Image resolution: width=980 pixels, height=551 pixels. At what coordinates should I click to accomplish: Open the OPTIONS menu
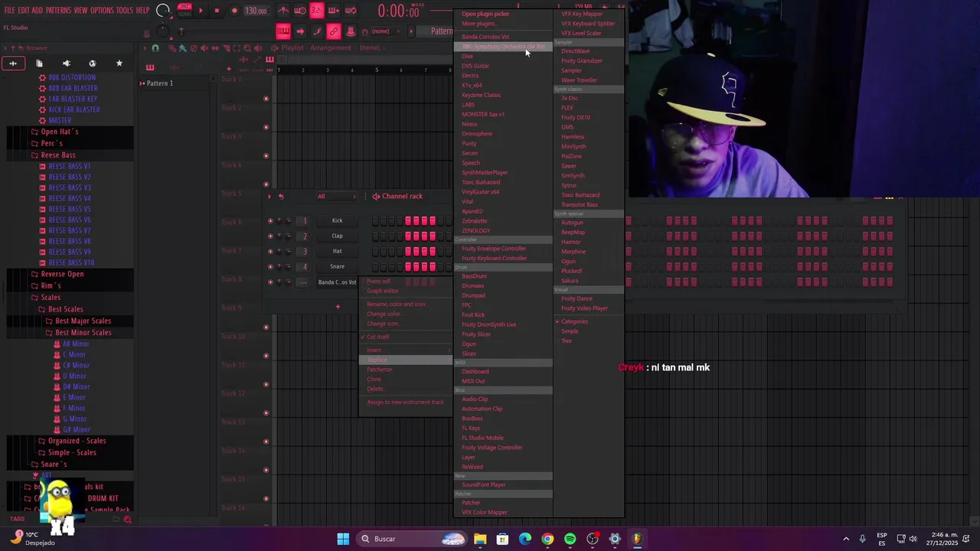[102, 11]
